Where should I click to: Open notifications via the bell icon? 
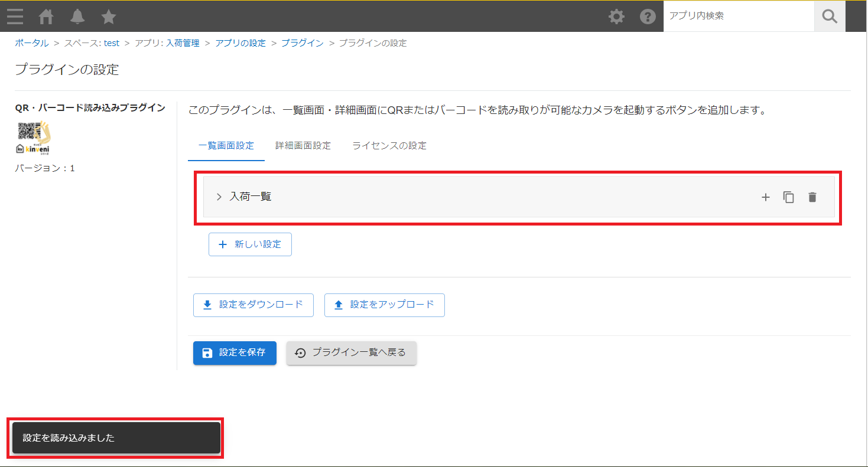(77, 17)
